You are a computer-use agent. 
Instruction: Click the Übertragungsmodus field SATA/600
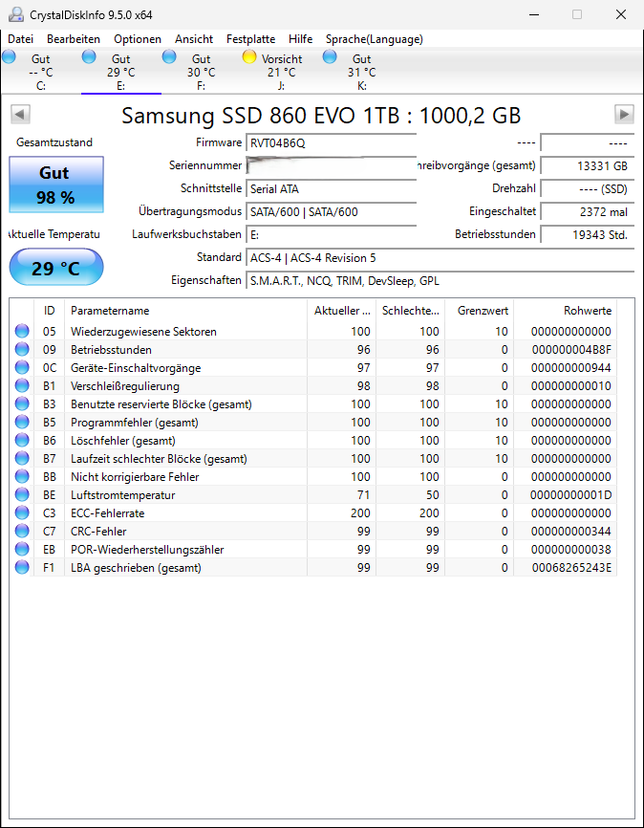pyautogui.click(x=332, y=211)
